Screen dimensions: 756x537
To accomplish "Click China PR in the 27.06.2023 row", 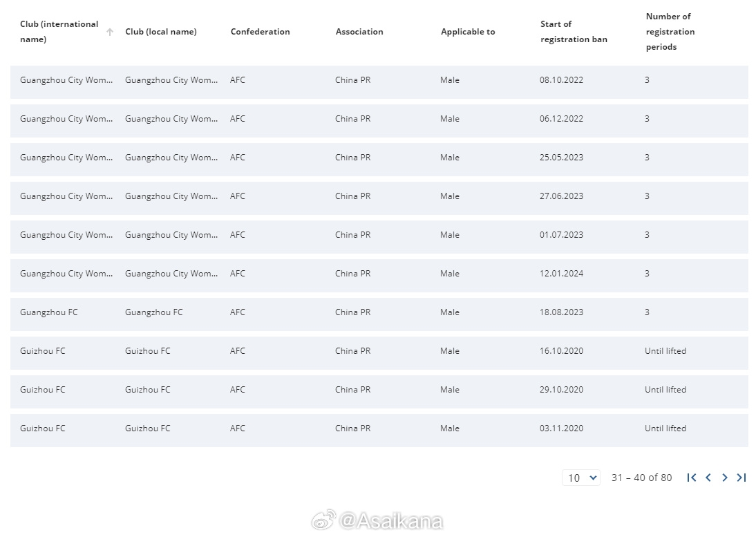I will pos(353,196).
